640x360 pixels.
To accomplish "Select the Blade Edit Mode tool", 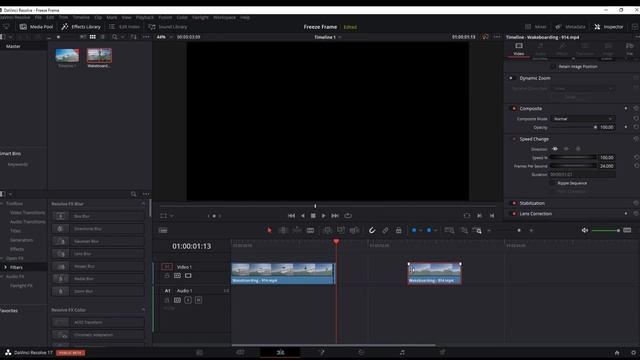I will (x=310, y=230).
